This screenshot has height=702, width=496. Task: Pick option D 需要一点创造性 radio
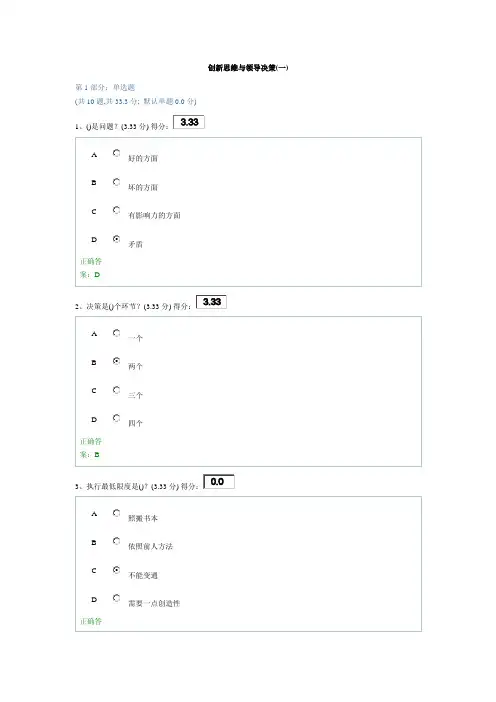point(116,598)
